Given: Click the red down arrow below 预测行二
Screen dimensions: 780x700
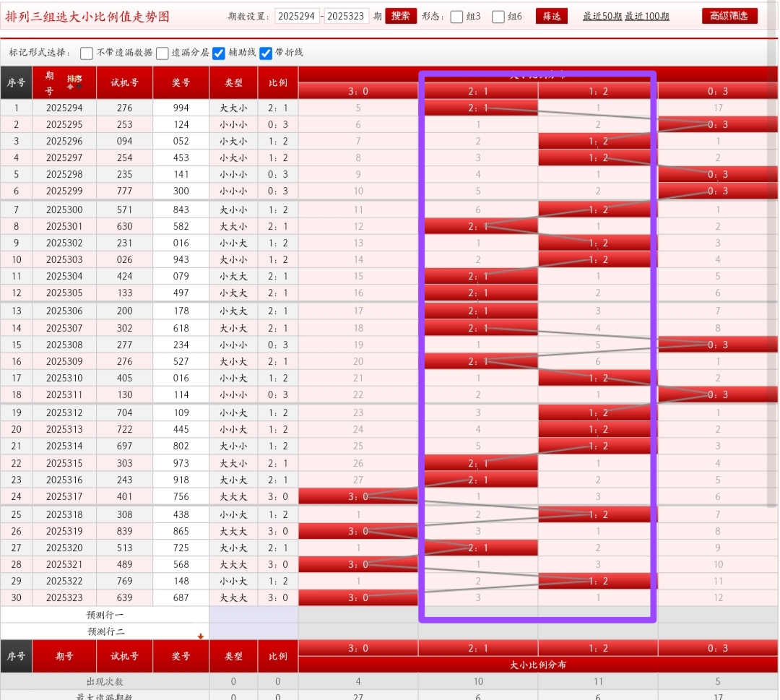Looking at the screenshot, I should tap(201, 636).
